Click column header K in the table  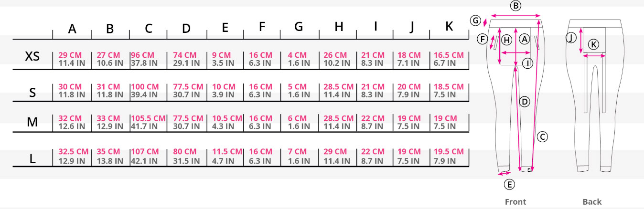click(x=449, y=27)
